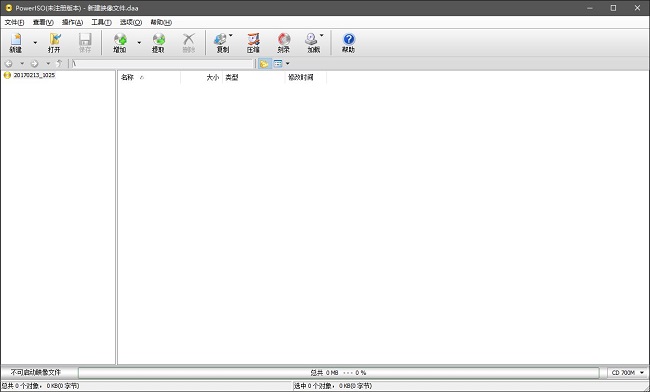Click the list view mode icon
This screenshot has width=650, height=392.
tap(278, 64)
